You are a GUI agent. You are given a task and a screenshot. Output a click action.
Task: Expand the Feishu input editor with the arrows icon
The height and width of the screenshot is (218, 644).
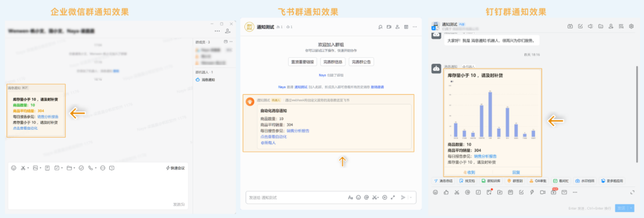[x=393, y=198]
